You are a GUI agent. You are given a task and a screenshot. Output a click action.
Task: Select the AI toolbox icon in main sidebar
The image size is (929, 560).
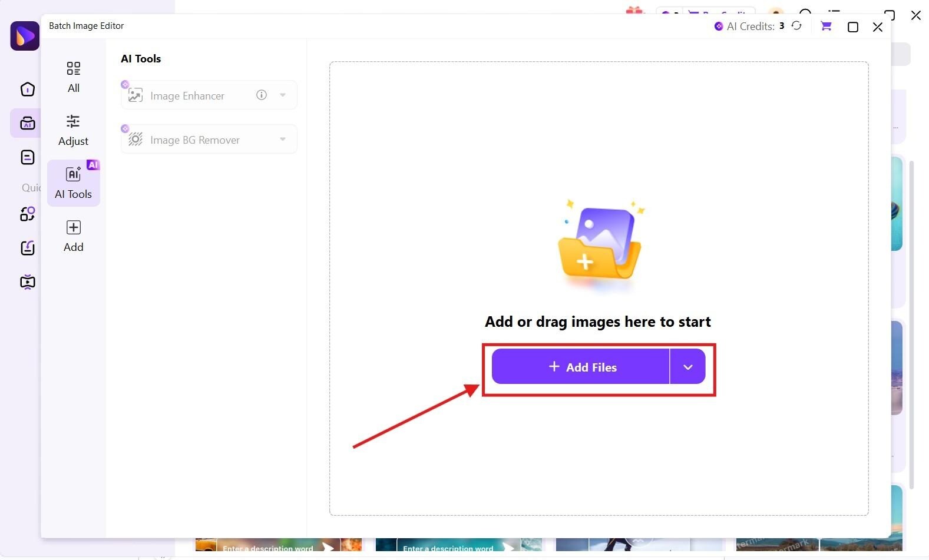27,123
